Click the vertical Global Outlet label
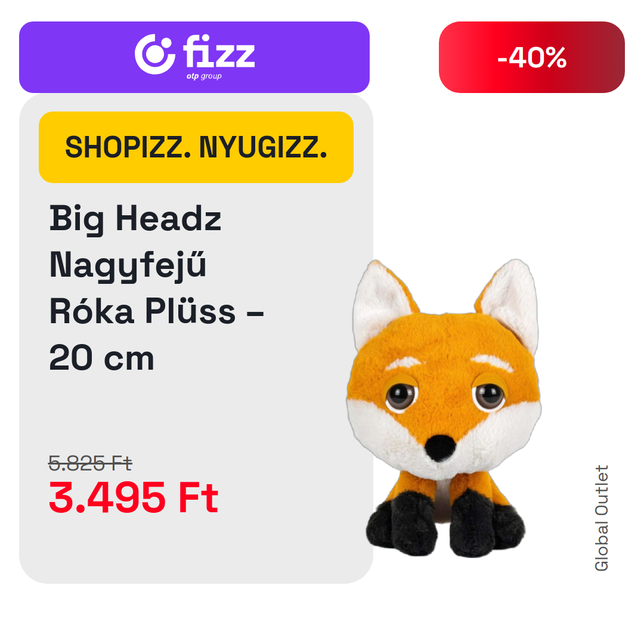 601,518
